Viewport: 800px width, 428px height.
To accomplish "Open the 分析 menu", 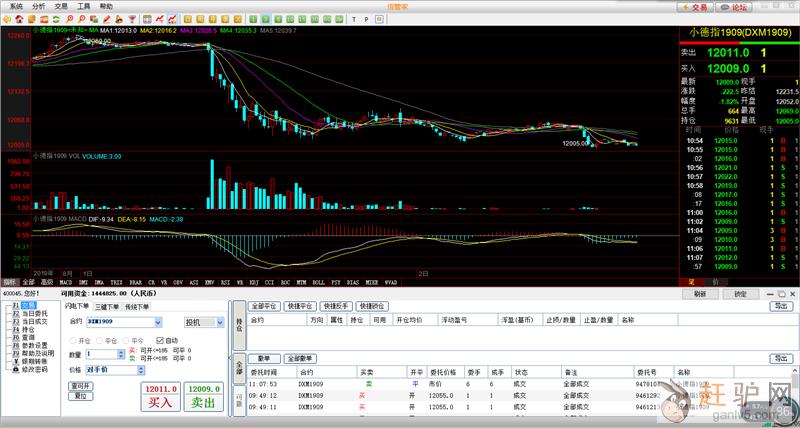I will pos(38,5).
